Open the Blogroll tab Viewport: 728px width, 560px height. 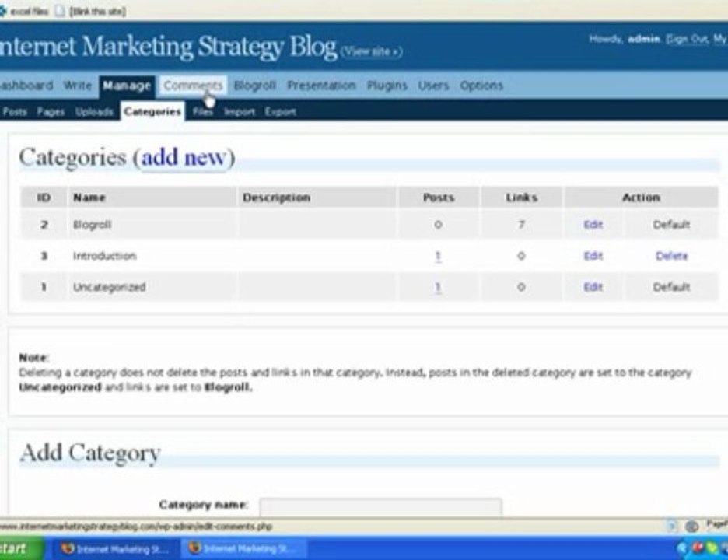click(x=255, y=86)
